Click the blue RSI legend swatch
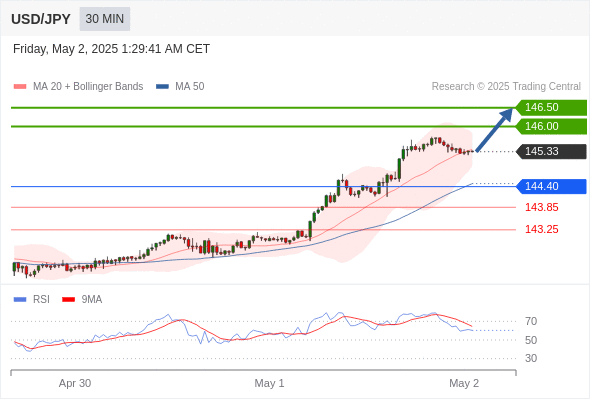This screenshot has height=400, width=590. (x=20, y=300)
